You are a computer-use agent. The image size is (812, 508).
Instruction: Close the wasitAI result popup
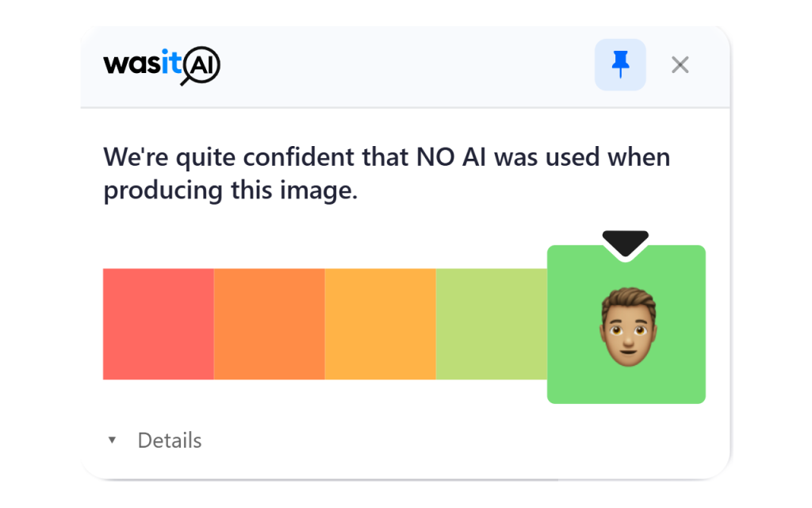pos(680,65)
